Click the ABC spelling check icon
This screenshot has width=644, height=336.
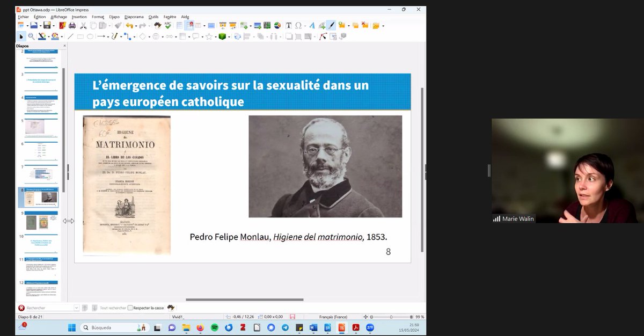coord(167,25)
